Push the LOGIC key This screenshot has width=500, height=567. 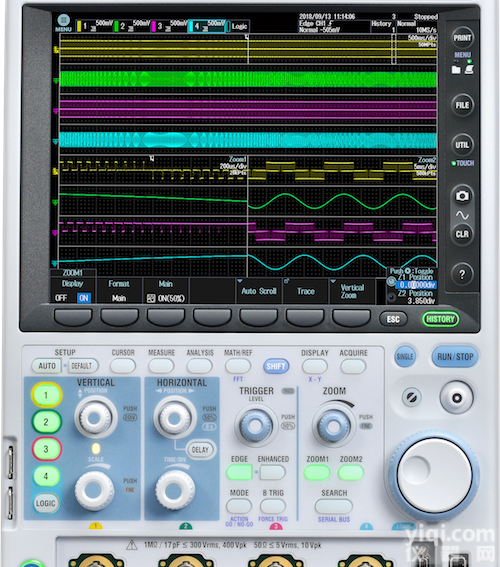click(x=46, y=503)
